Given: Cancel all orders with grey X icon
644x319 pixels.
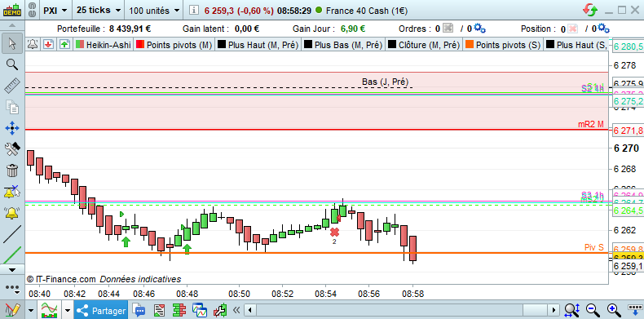Looking at the screenshot, I should [448, 29].
